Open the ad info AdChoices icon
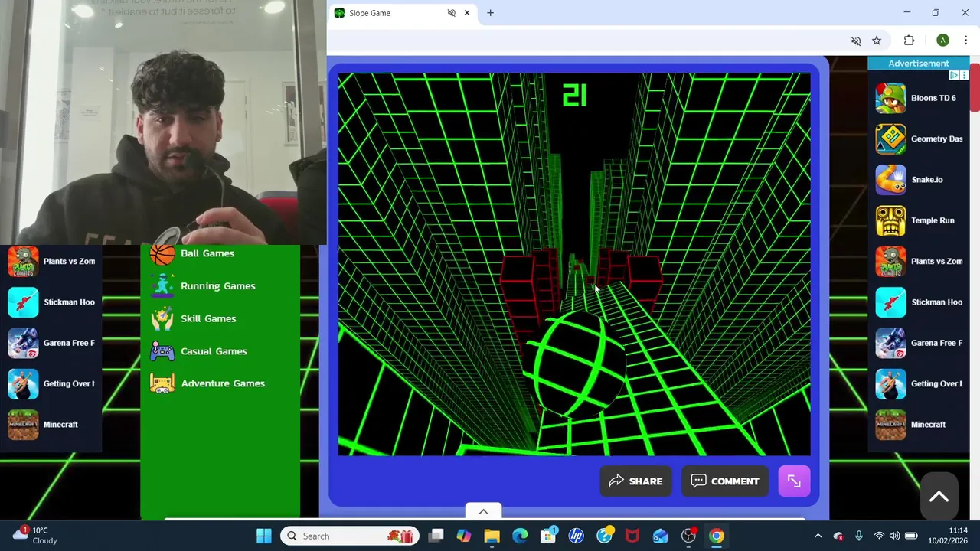The width and height of the screenshot is (980, 551). pos(955,75)
